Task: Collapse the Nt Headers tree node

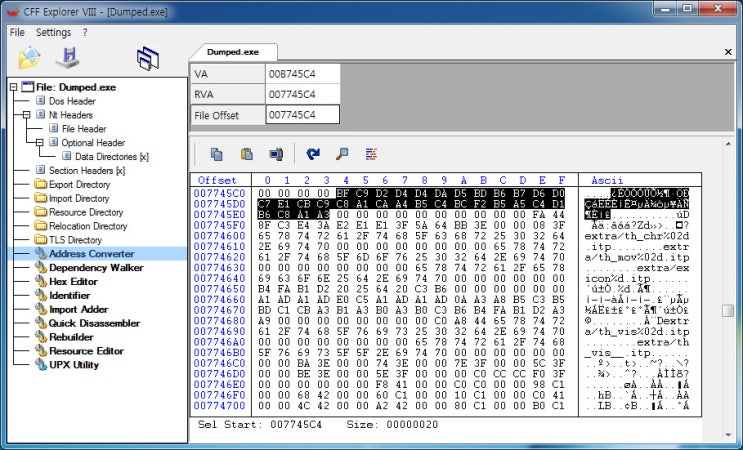Action: point(27,115)
